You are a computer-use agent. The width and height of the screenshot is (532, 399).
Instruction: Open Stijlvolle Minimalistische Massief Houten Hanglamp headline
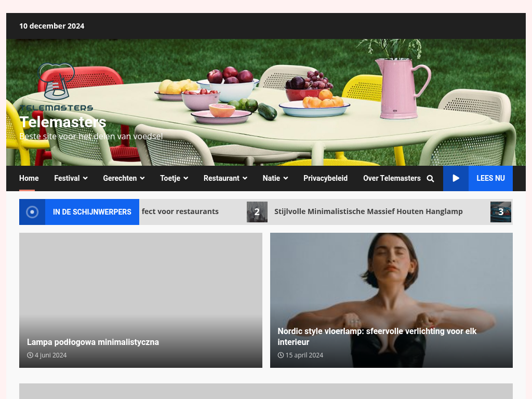click(368, 211)
